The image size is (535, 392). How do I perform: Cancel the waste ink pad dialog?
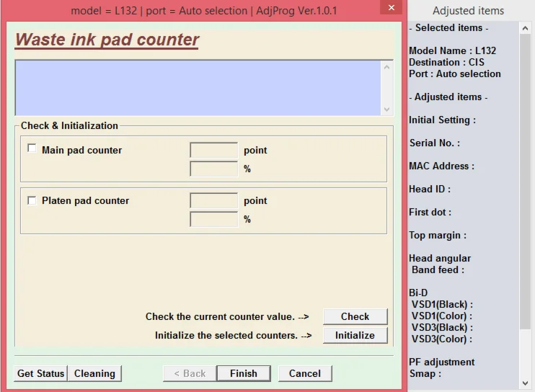pos(304,373)
